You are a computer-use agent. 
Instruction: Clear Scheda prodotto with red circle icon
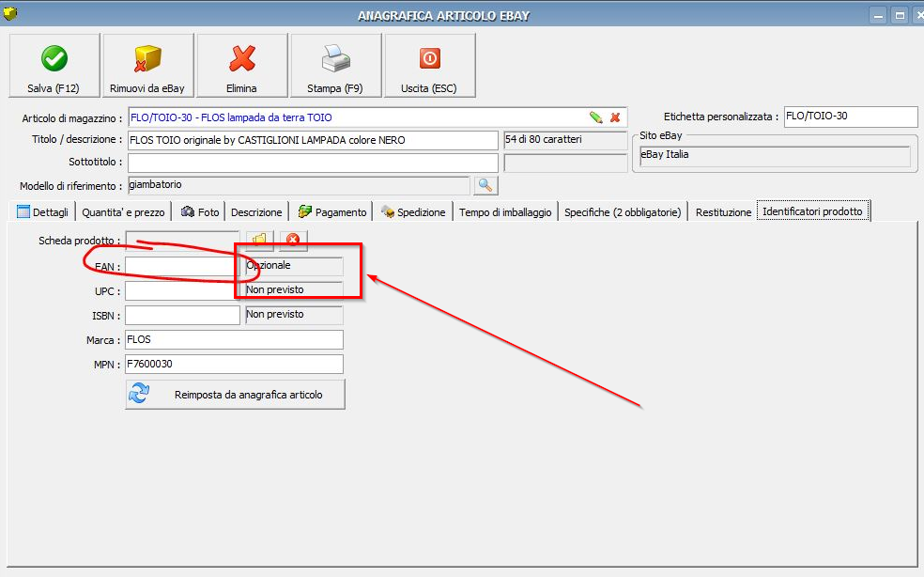coord(293,241)
